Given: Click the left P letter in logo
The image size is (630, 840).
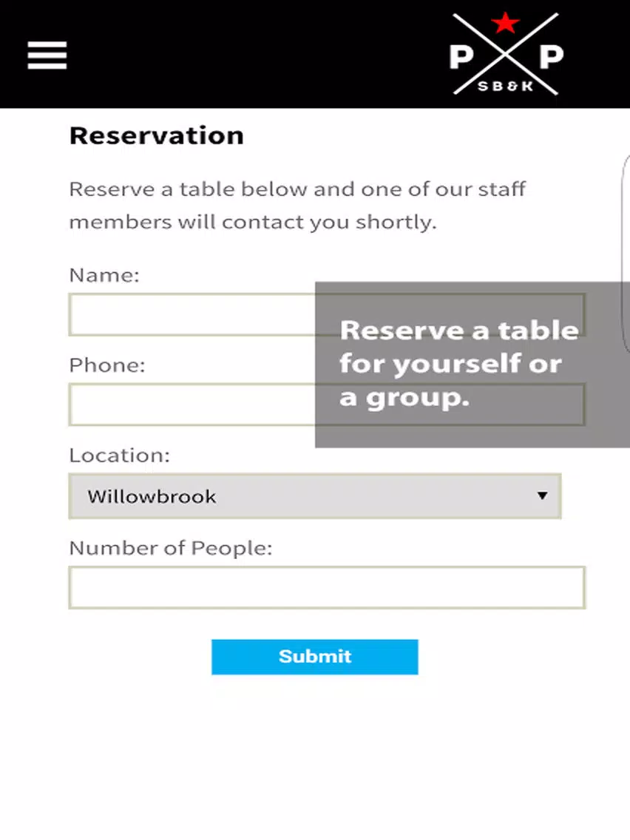Looking at the screenshot, I should tap(461, 57).
